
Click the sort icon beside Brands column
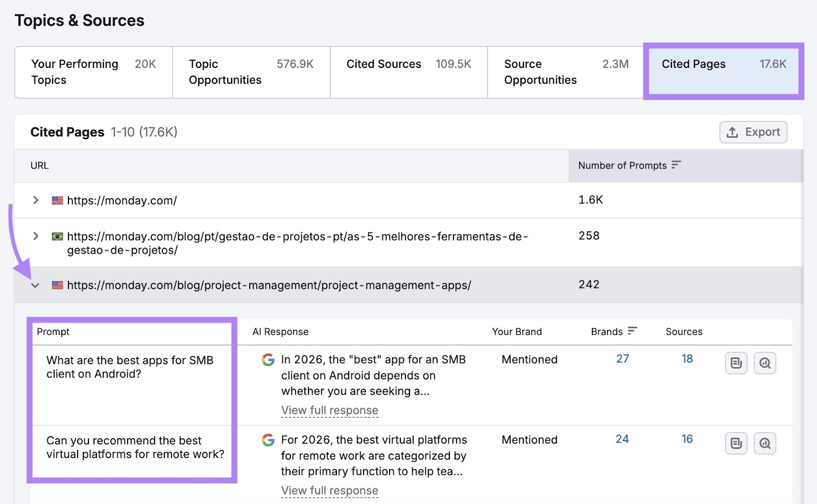coord(632,331)
